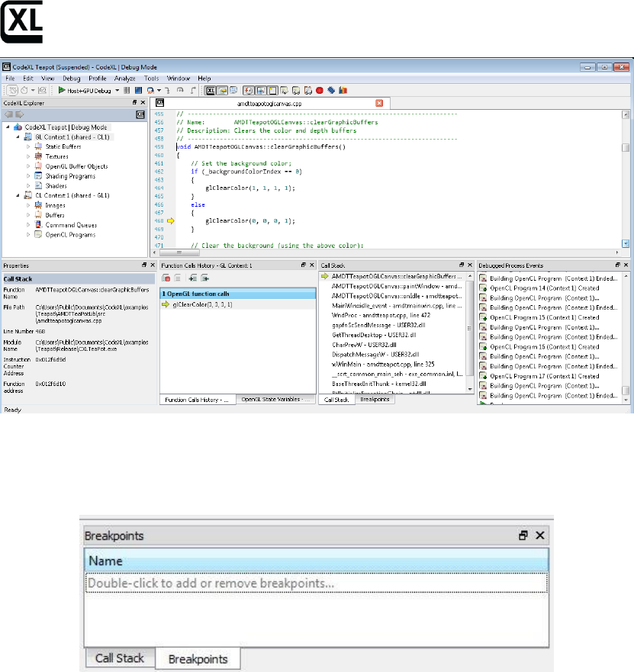Open the Profile menu
Screen dimensions: 634x672
98,79
